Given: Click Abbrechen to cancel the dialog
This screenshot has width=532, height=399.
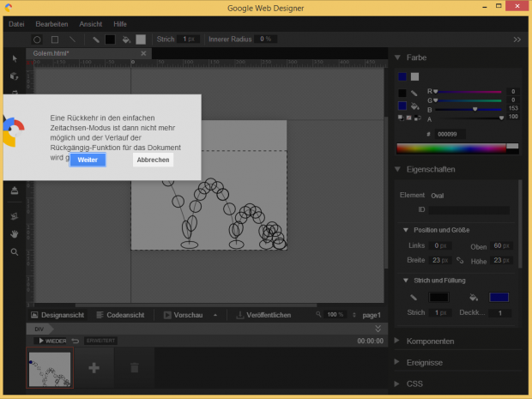Looking at the screenshot, I should pos(153,160).
